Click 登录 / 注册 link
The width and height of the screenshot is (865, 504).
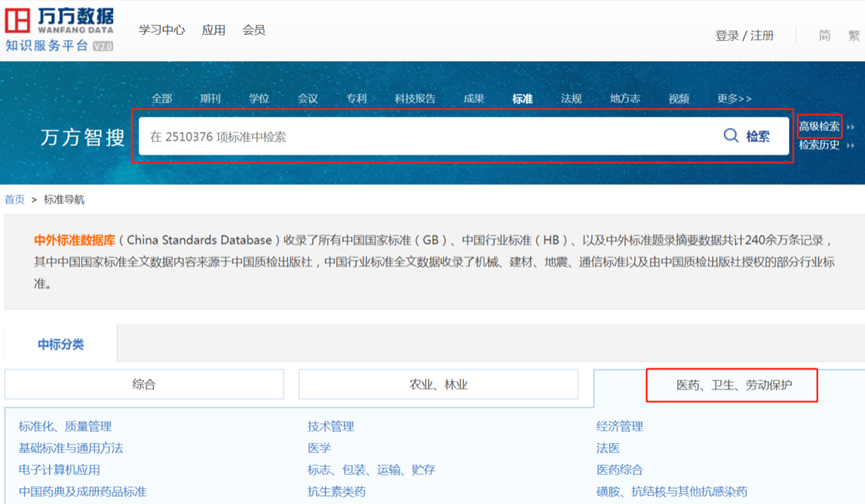(744, 36)
